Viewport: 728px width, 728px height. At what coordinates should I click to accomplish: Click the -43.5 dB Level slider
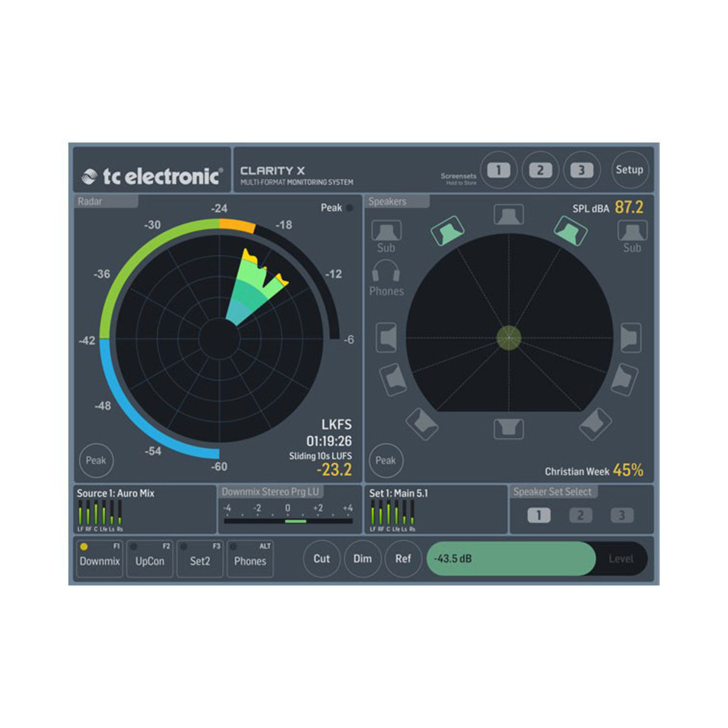(x=537, y=559)
